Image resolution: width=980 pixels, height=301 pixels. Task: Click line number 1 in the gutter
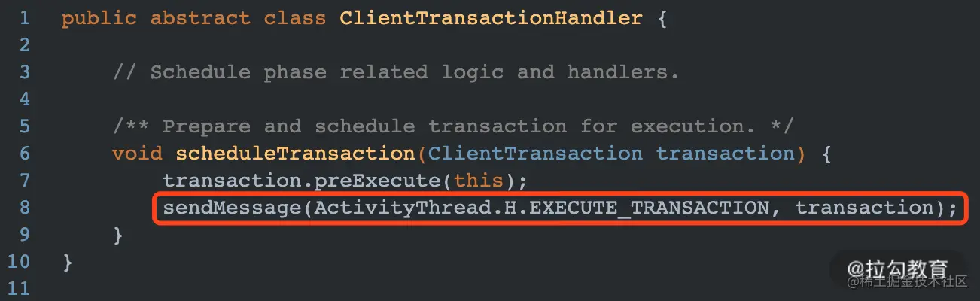(25, 18)
